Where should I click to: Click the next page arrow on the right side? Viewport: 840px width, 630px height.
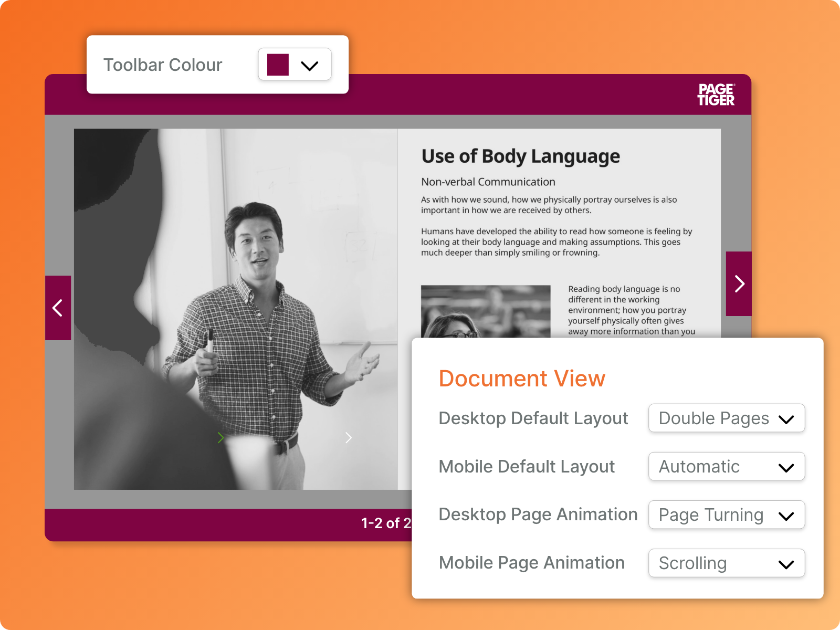click(739, 283)
